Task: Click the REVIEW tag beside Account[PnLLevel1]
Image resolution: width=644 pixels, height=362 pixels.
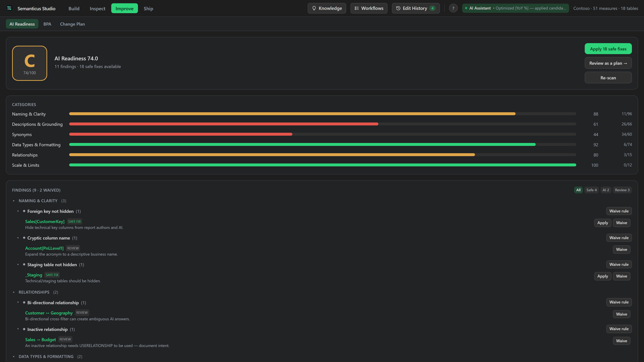Action: pos(73,248)
